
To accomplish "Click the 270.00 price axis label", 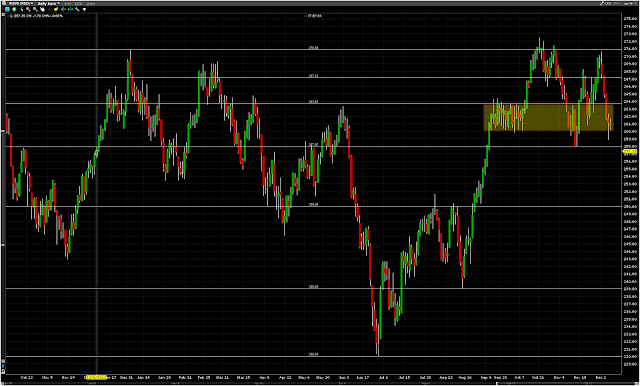I will [x=630, y=56].
